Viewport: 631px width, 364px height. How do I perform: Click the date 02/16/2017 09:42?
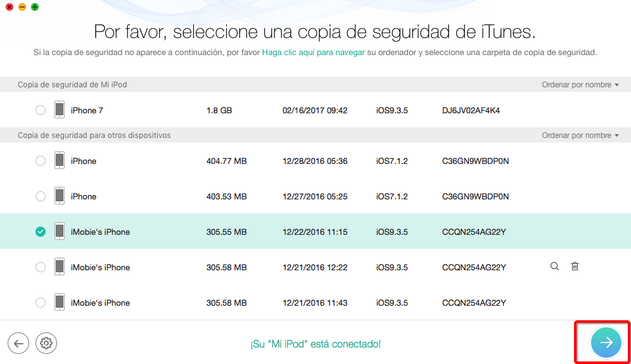point(315,111)
